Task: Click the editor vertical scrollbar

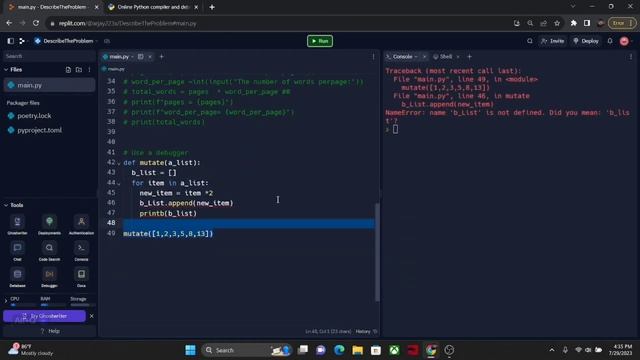Action: coord(377,252)
